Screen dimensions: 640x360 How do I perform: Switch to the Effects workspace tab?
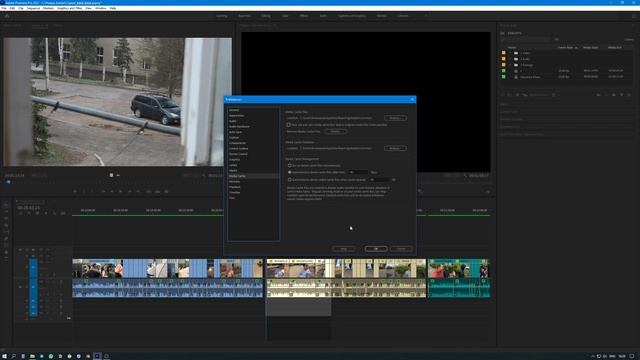coord(304,16)
